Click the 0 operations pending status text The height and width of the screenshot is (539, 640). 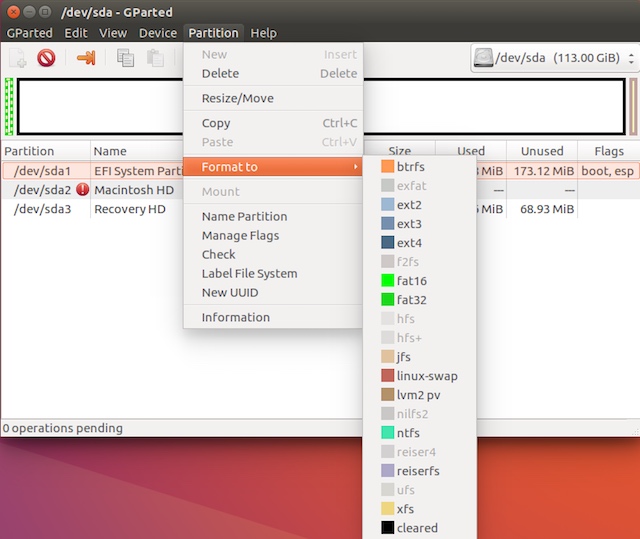click(62, 428)
